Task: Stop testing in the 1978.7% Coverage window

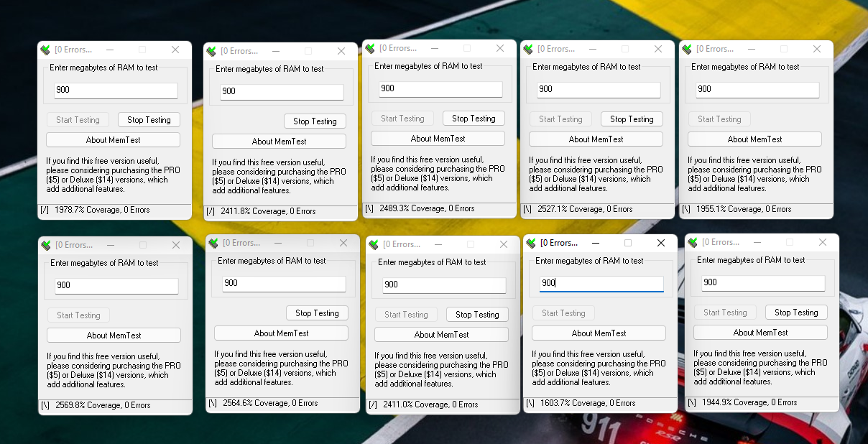Action: 149,120
